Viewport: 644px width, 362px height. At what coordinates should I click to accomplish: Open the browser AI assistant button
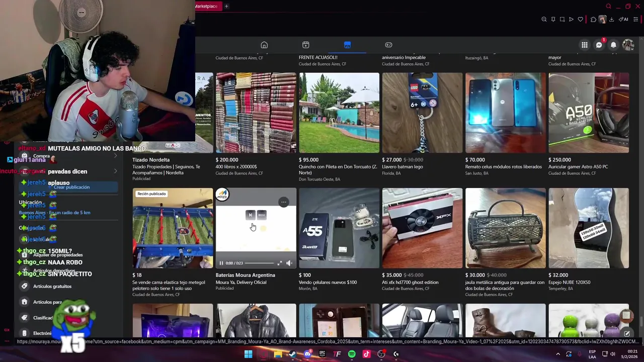(624, 19)
